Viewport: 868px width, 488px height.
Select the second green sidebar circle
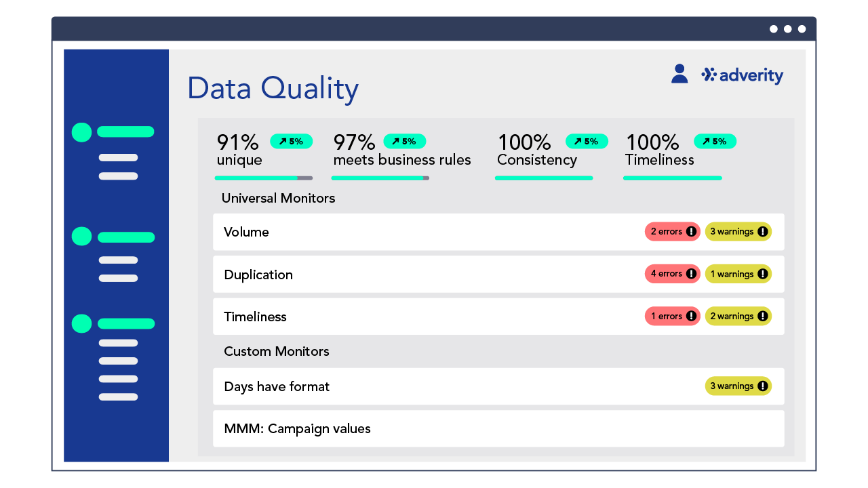[81, 236]
